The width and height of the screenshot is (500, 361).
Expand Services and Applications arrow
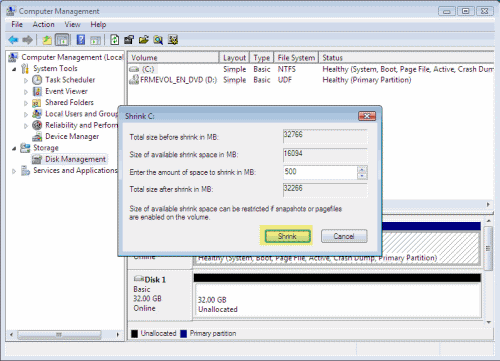14,171
